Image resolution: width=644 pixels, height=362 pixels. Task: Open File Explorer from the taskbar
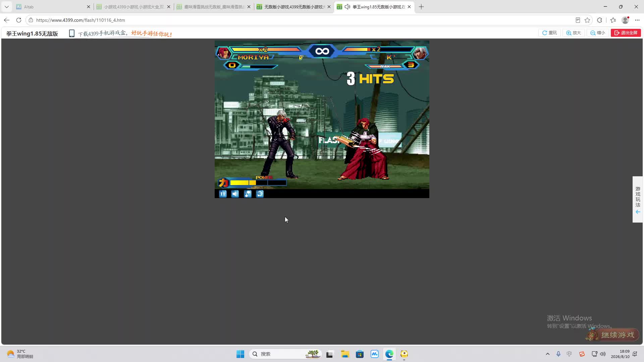(x=345, y=354)
